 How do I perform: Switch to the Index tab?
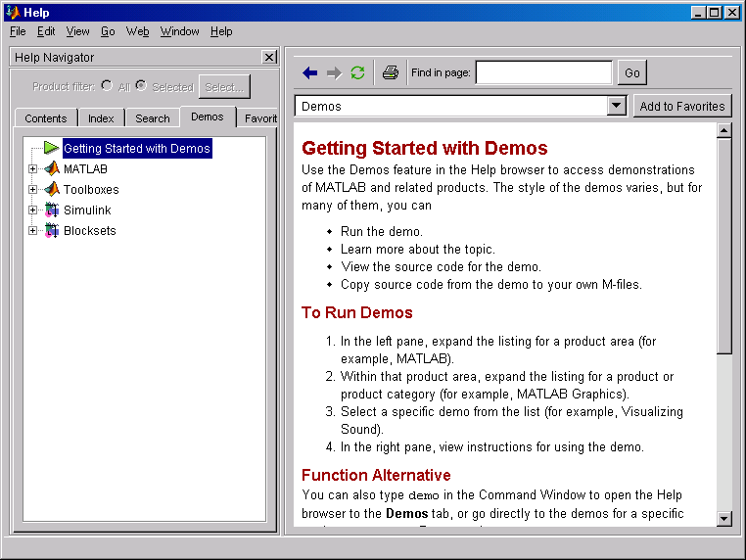tap(101, 118)
